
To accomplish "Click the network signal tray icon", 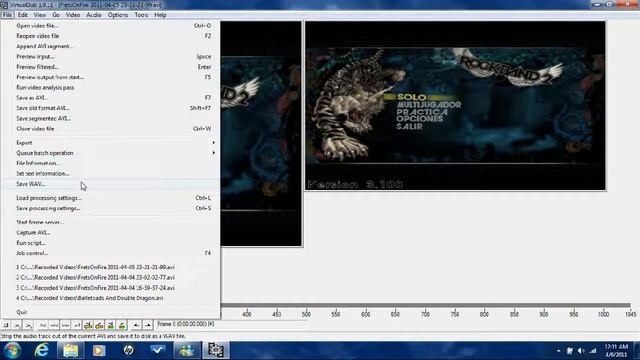I will pyautogui.click(x=593, y=351).
